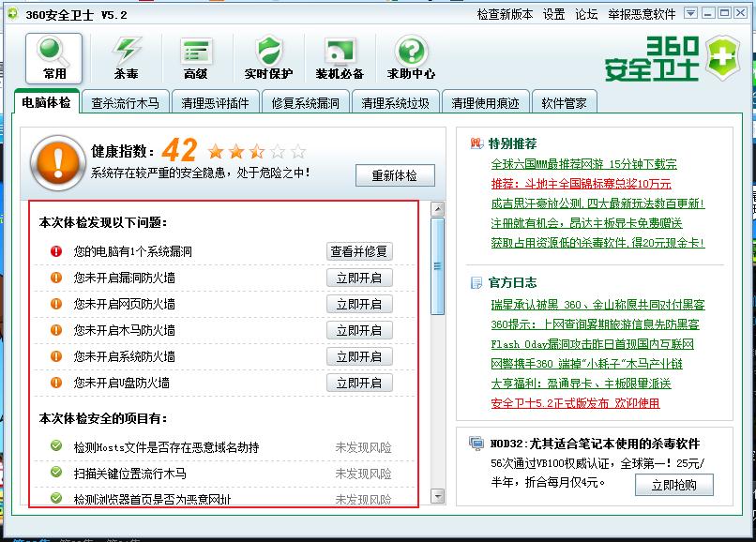Click the 官方日志 notepad icon
The width and height of the screenshot is (756, 542).
pyautogui.click(x=476, y=282)
